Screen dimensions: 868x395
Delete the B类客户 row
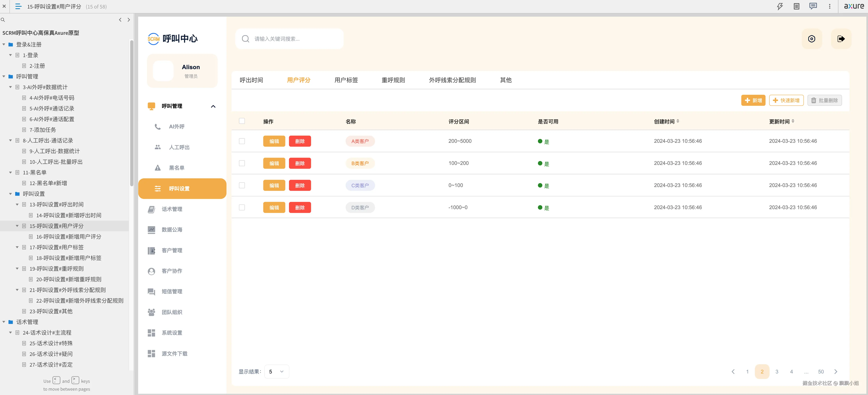coord(299,163)
